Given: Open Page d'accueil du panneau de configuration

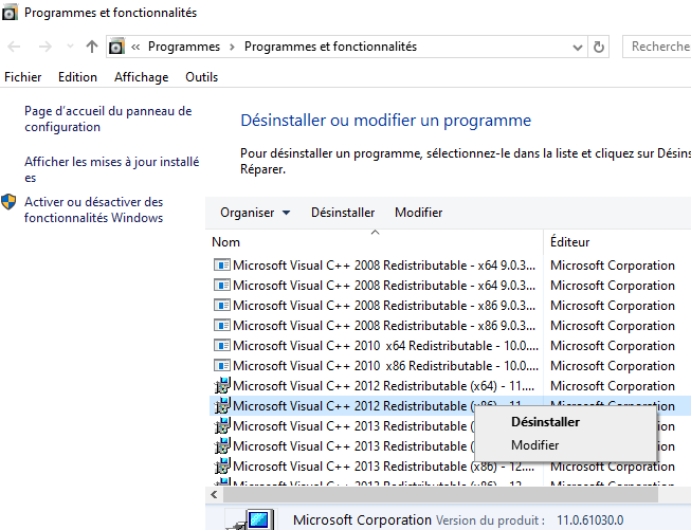Looking at the screenshot, I should [x=108, y=119].
